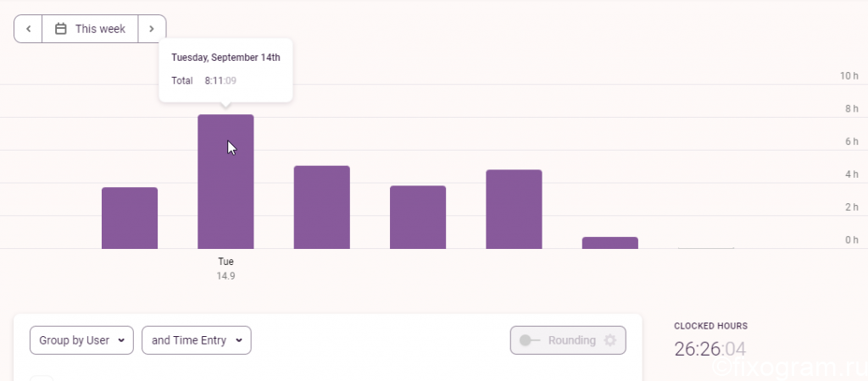Click the first bar before Tuesday

tap(130, 218)
